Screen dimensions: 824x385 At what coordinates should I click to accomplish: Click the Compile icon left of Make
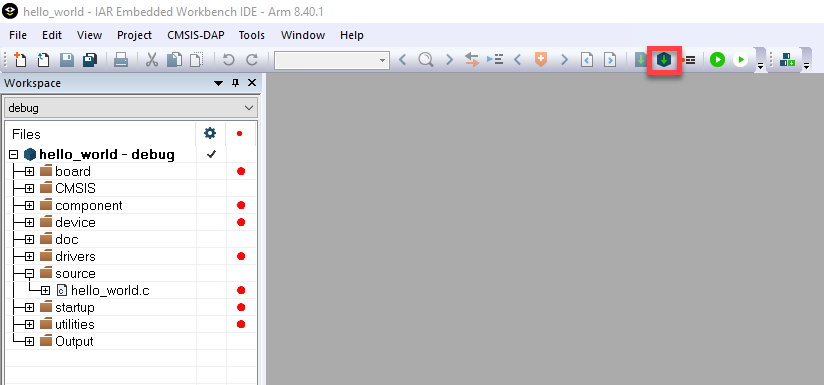click(x=640, y=60)
